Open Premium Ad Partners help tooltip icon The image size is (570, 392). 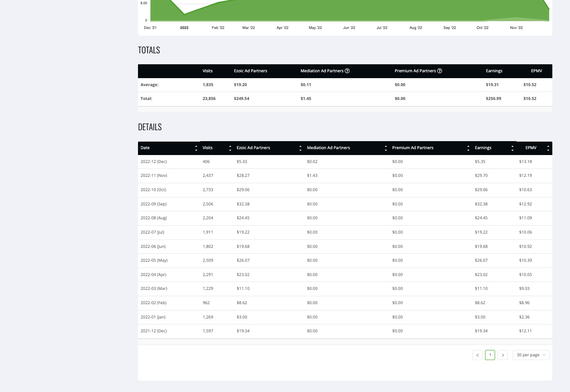tap(440, 71)
